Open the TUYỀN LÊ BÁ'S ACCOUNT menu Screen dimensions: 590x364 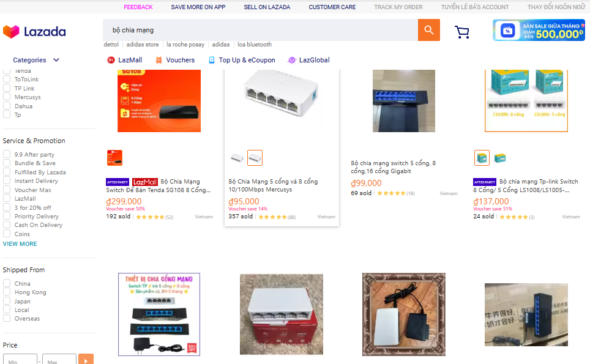[x=475, y=7]
